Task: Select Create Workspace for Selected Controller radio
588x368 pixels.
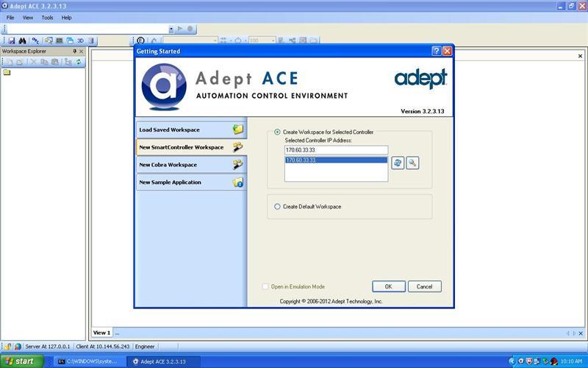Action: pyautogui.click(x=277, y=132)
